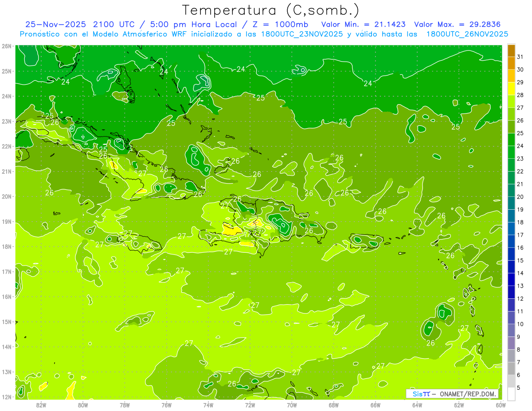Click the '78W' longitude axis label
The height and width of the screenshot is (411, 532).
tap(125, 405)
